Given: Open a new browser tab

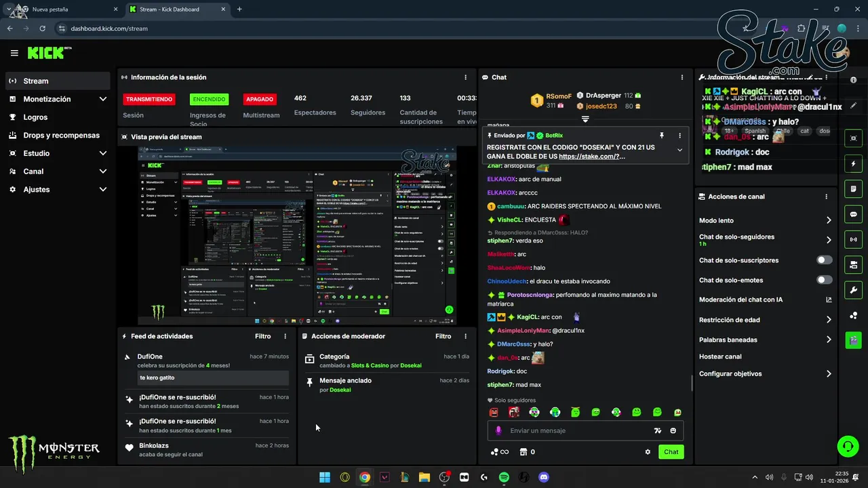Looking at the screenshot, I should 239,9.
